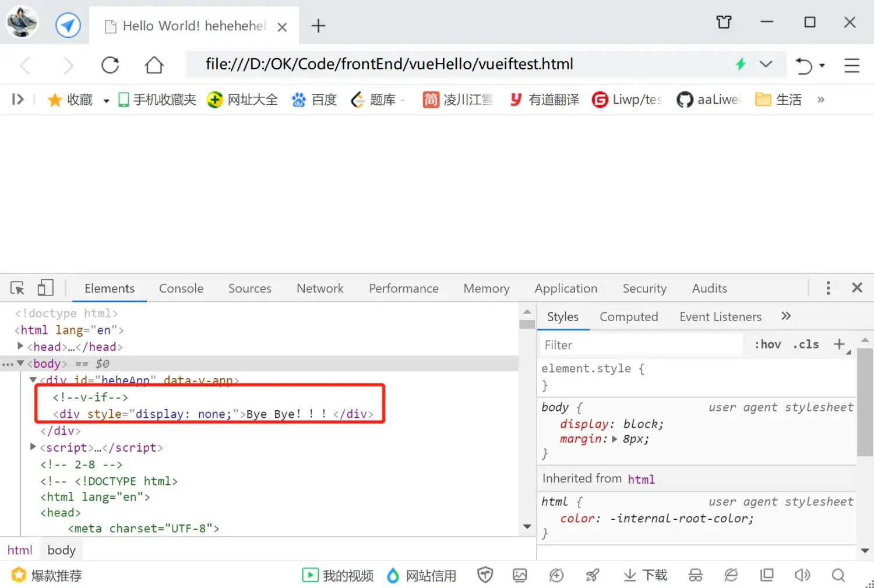Open the 网址大全 bookmark
874x588 pixels.
[x=242, y=100]
